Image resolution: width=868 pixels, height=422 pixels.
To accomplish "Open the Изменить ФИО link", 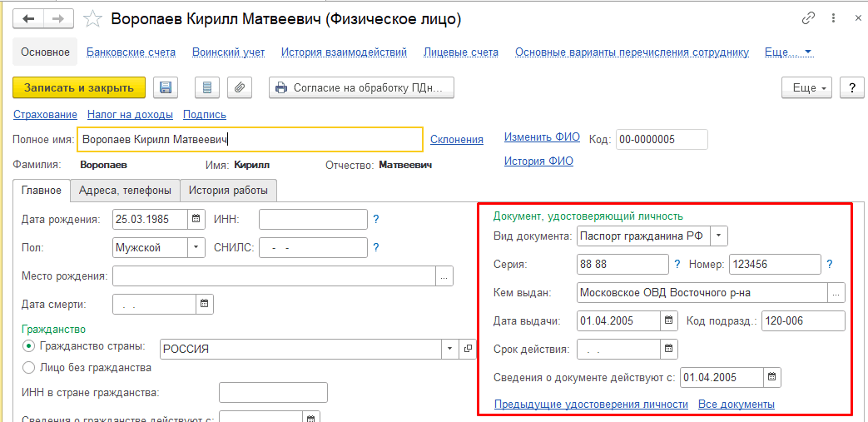I will (x=542, y=137).
